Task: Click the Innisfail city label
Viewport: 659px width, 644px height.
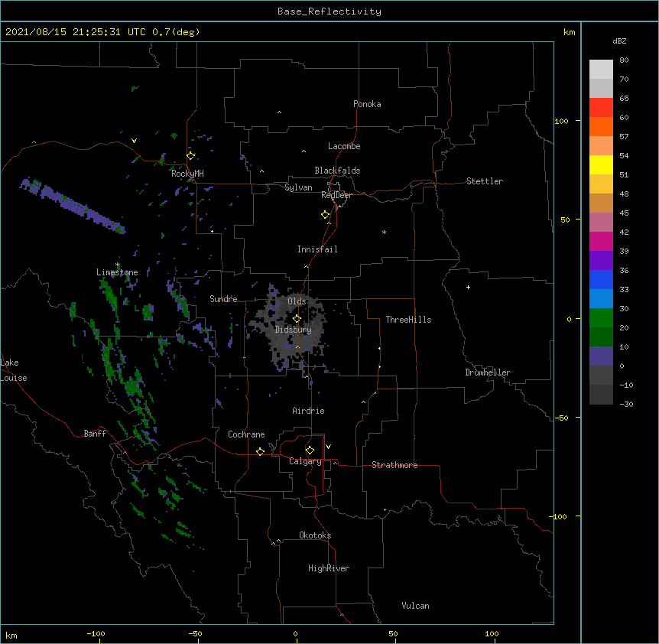Action: tap(317, 249)
